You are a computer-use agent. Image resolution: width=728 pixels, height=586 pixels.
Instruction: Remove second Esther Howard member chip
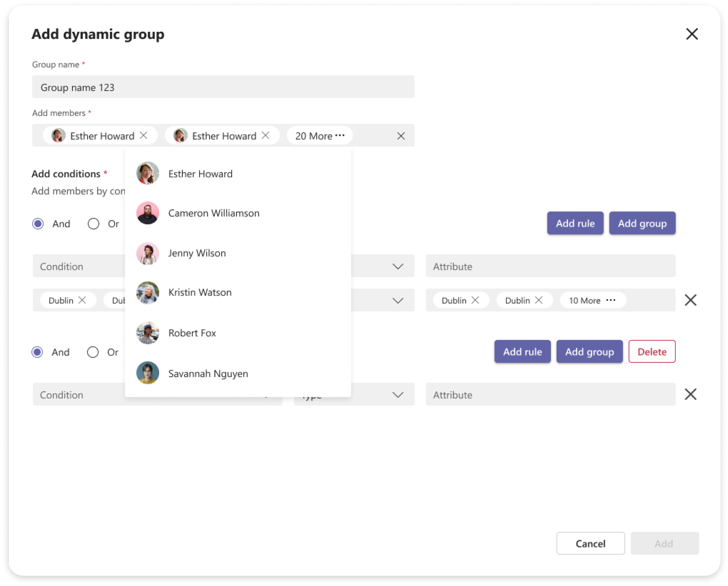(x=265, y=135)
